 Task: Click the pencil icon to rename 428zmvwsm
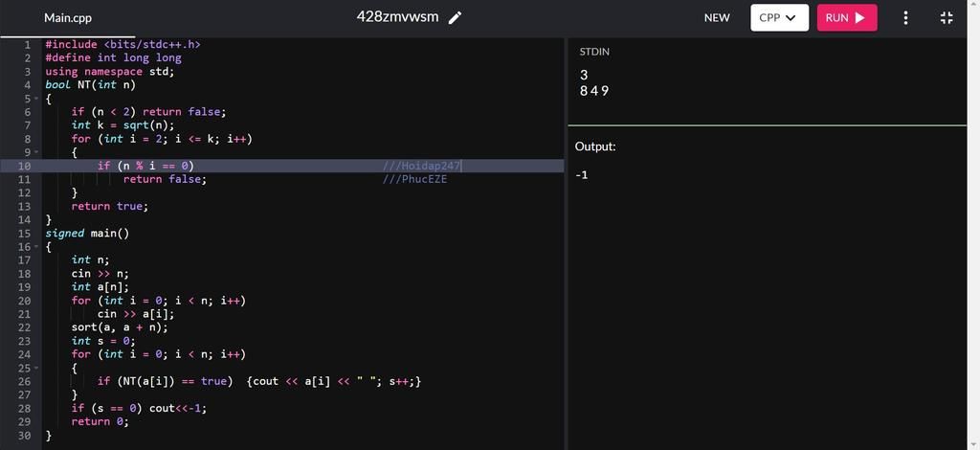(x=455, y=17)
